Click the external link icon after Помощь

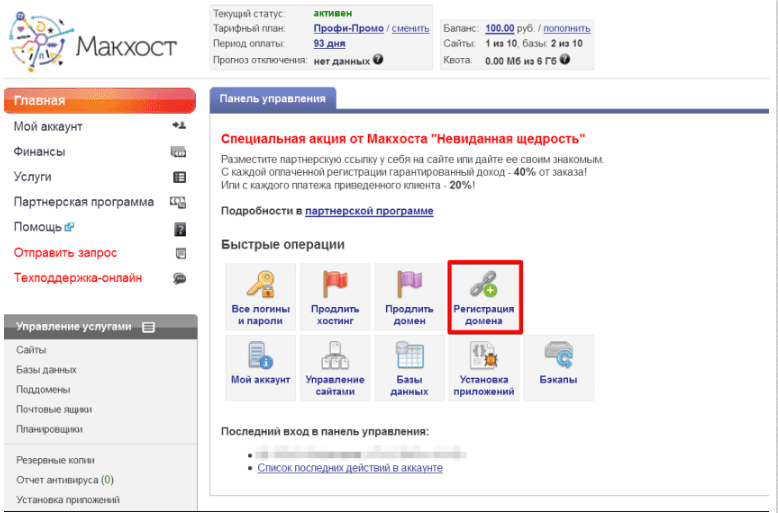[x=69, y=227]
